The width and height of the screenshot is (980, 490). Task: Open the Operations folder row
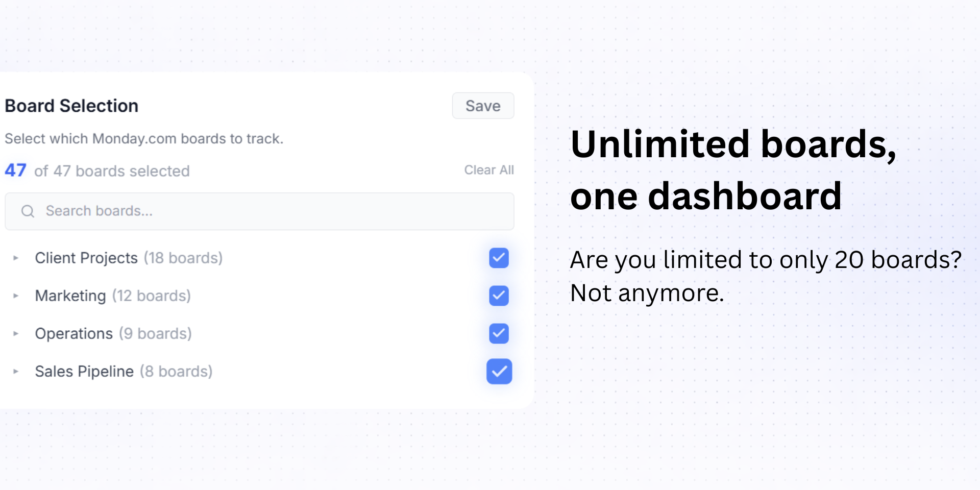pos(74,334)
